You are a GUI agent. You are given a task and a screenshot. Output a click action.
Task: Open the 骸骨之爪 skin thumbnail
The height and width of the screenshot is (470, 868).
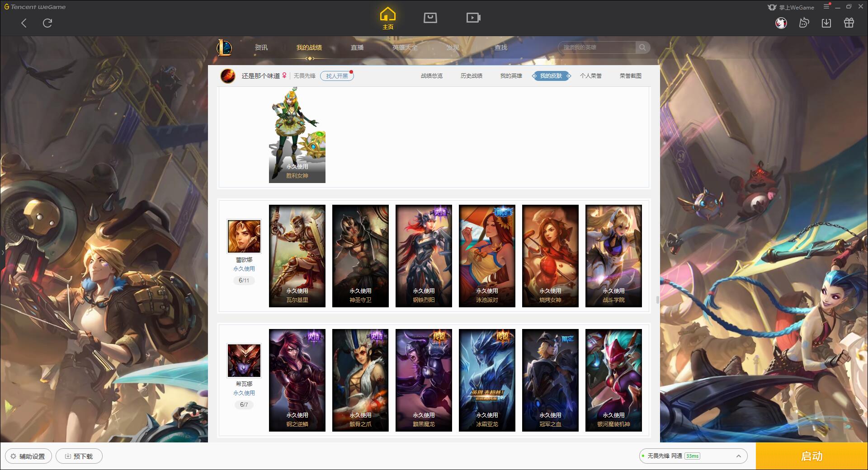(360, 381)
